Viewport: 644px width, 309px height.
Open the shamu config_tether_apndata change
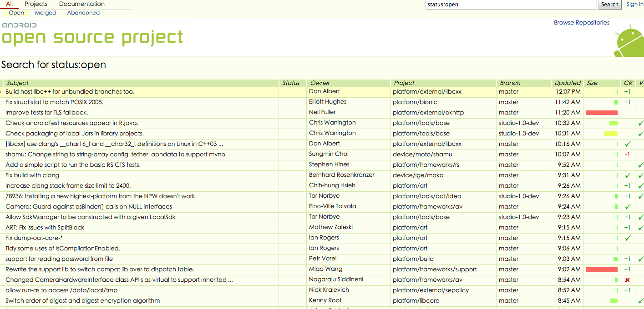[x=115, y=154]
